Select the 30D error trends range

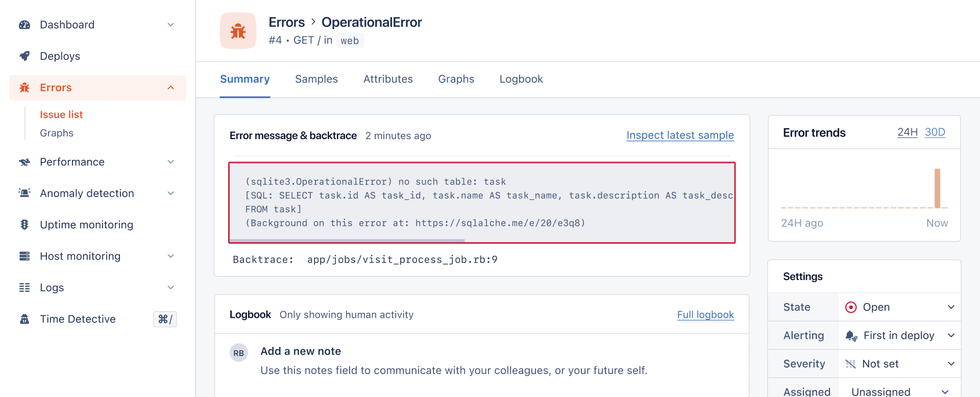pyautogui.click(x=935, y=132)
